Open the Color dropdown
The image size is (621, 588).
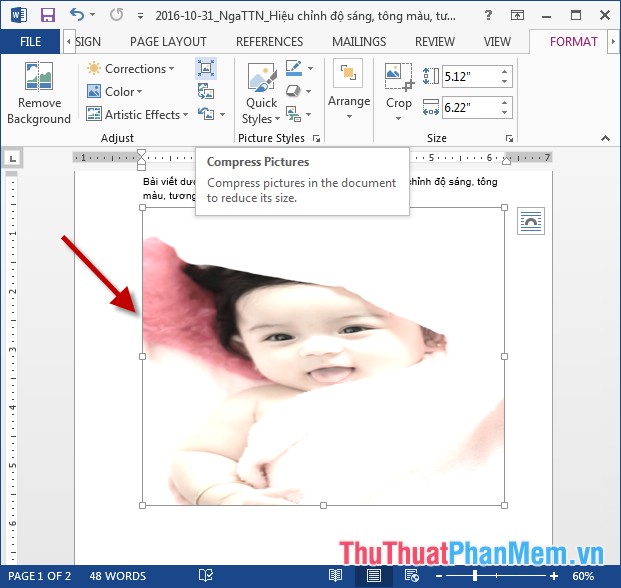114,91
